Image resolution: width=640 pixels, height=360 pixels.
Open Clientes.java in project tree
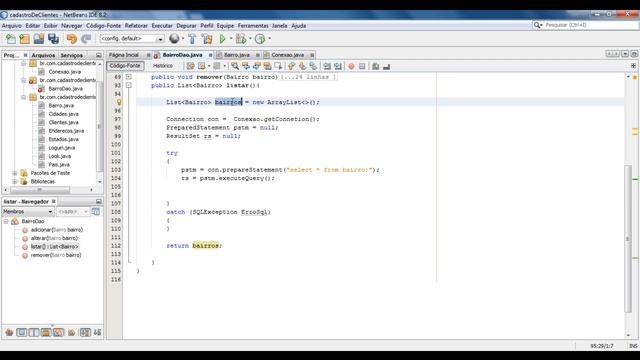point(63,122)
